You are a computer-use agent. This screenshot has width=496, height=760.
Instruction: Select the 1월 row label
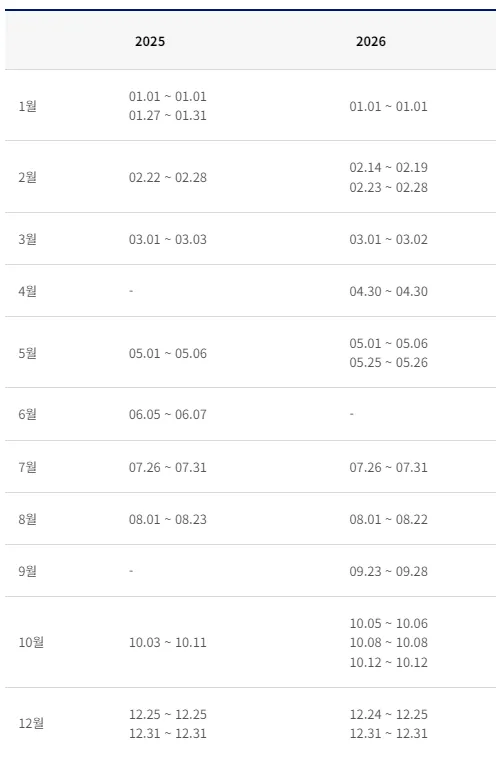click(28, 106)
